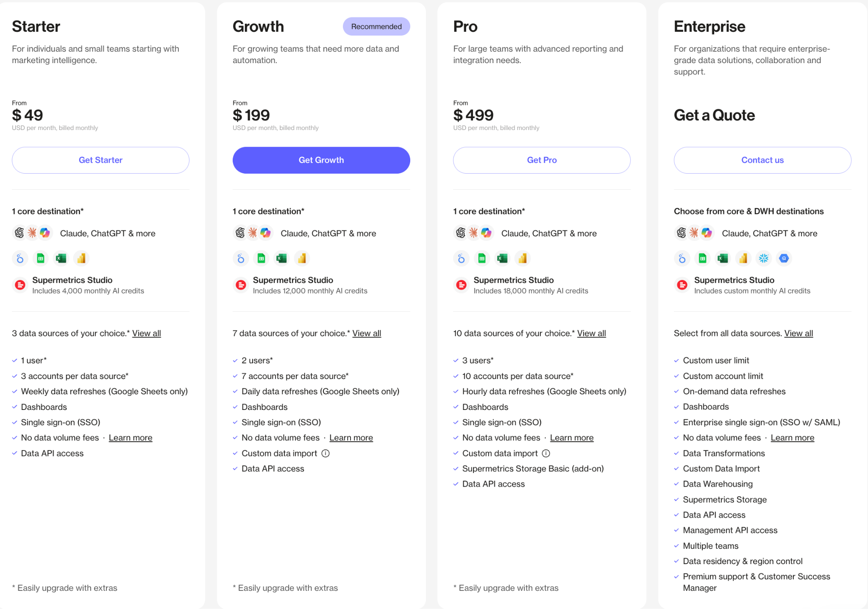Click the BigQuery icon in Enterprise destinations
Screen dimensions: 868x609
(784, 258)
